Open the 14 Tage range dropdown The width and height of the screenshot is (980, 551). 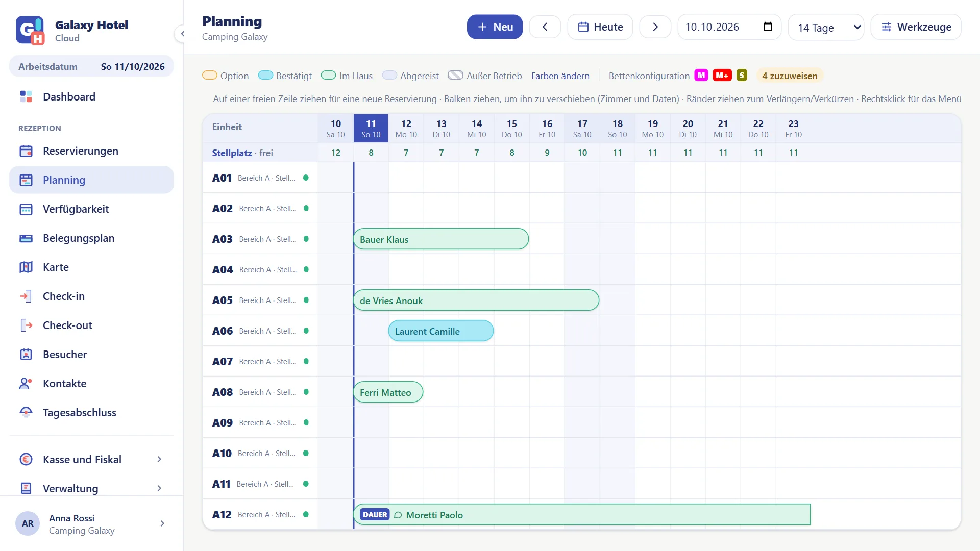pyautogui.click(x=826, y=27)
